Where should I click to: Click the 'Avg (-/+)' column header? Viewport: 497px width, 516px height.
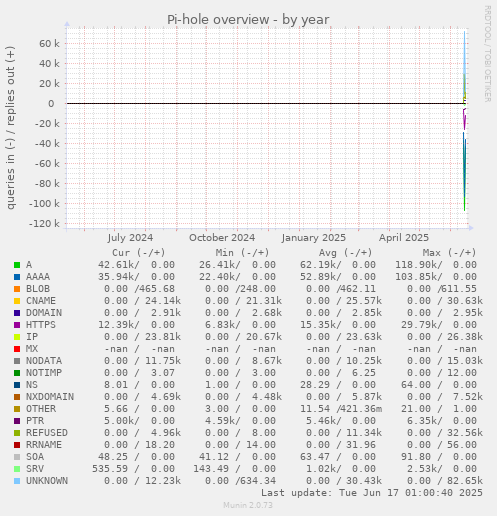(346, 253)
